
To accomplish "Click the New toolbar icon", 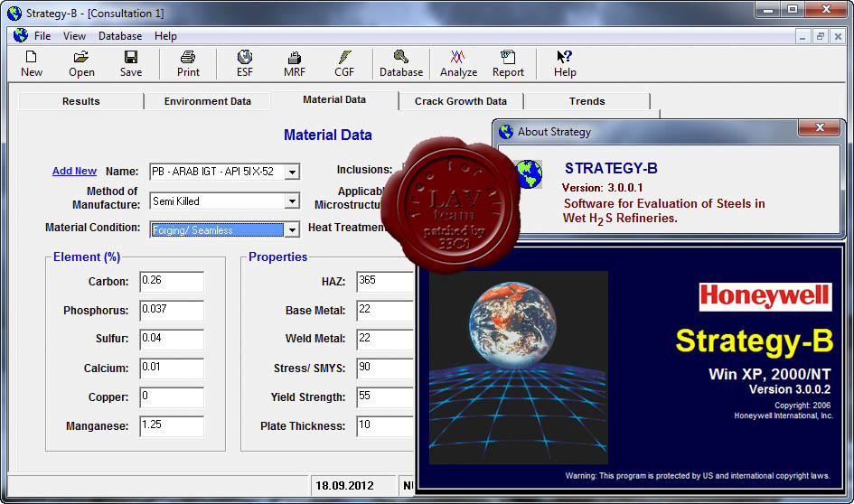I will coord(31,63).
